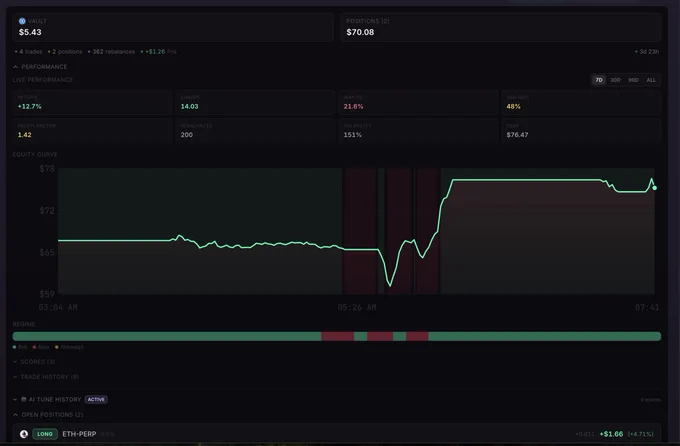Image resolution: width=680 pixels, height=446 pixels.
Task: Click the first red segment in Regime bar
Action: [337, 336]
